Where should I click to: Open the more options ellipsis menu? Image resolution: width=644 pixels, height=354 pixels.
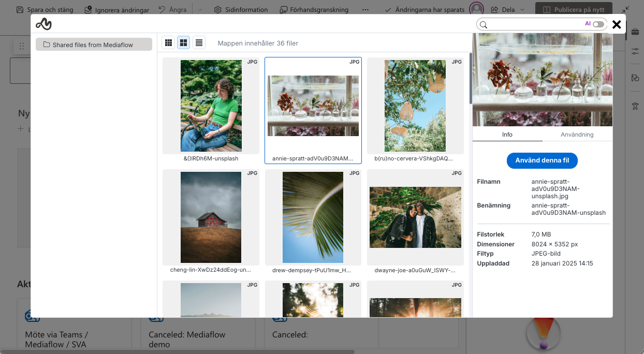(x=365, y=10)
